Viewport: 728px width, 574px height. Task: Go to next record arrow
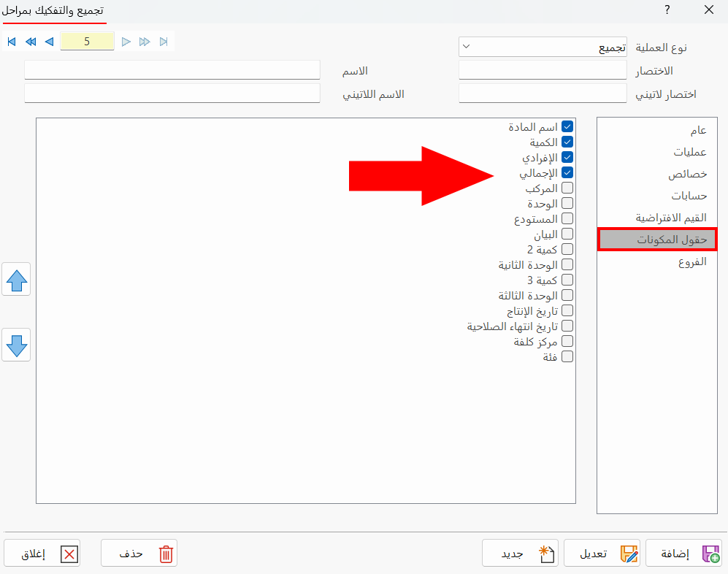pyautogui.click(x=126, y=42)
